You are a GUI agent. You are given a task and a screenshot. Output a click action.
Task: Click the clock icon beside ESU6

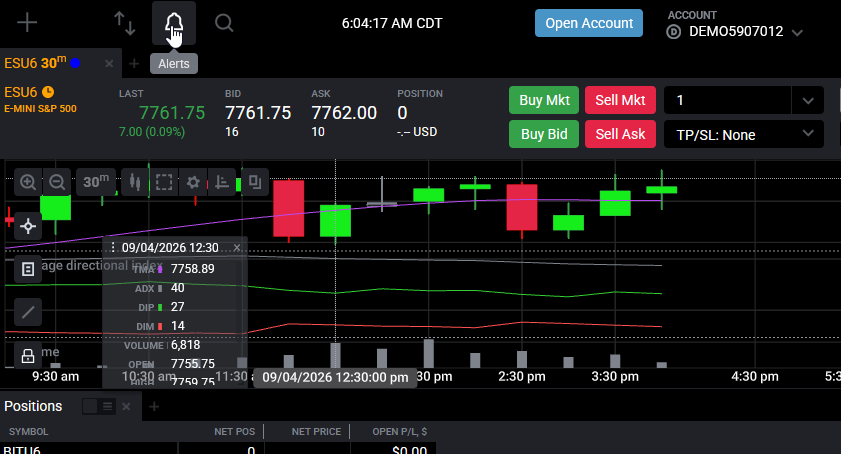(x=48, y=92)
